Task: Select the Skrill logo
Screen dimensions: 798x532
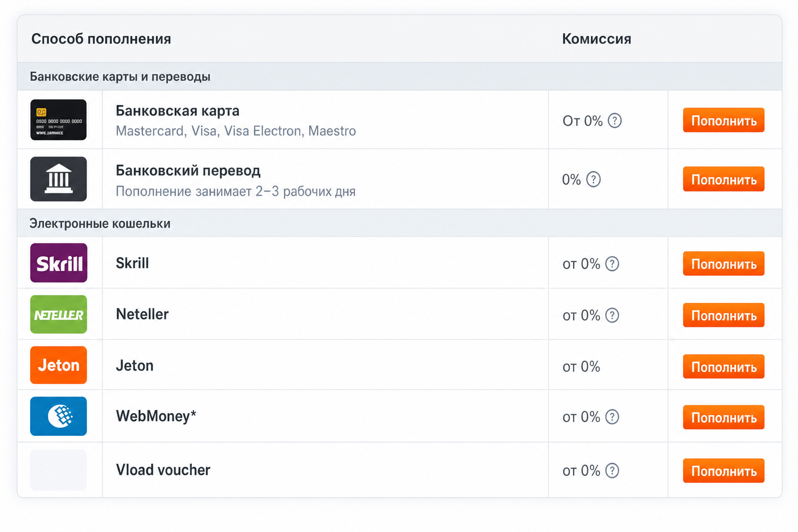Action: tap(59, 263)
